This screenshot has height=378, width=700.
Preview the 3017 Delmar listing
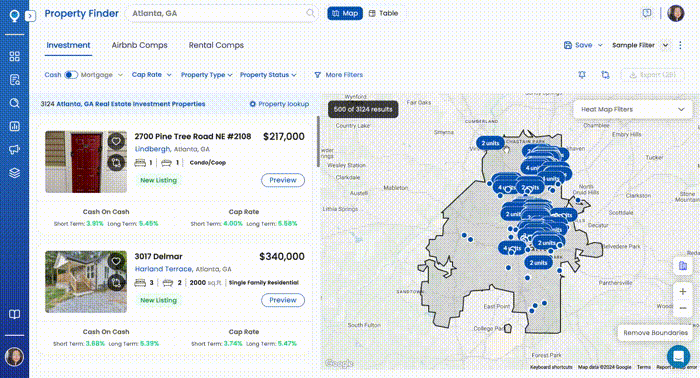(x=283, y=300)
